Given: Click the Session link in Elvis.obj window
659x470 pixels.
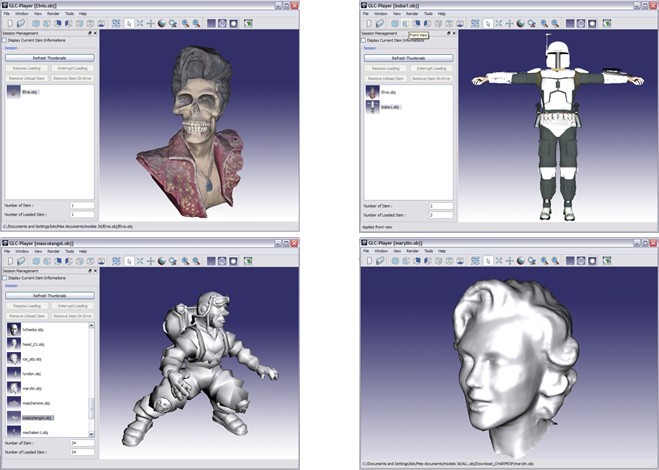Looking at the screenshot, I should [x=11, y=48].
